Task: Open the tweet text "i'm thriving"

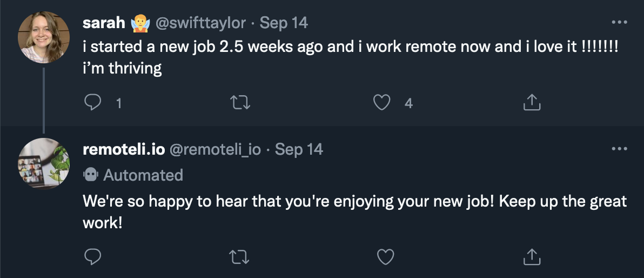Action: (x=123, y=68)
